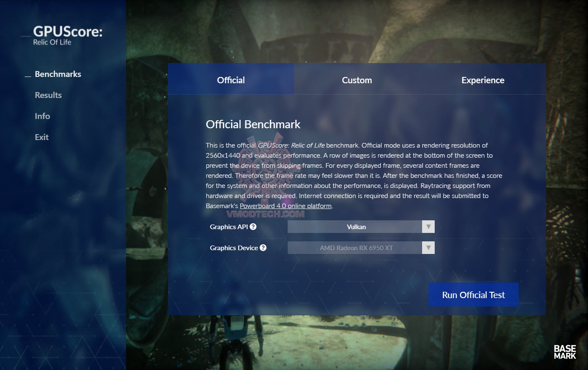The width and height of the screenshot is (588, 370).
Task: Expand the Graphics API dropdown arrow
Action: click(x=428, y=227)
